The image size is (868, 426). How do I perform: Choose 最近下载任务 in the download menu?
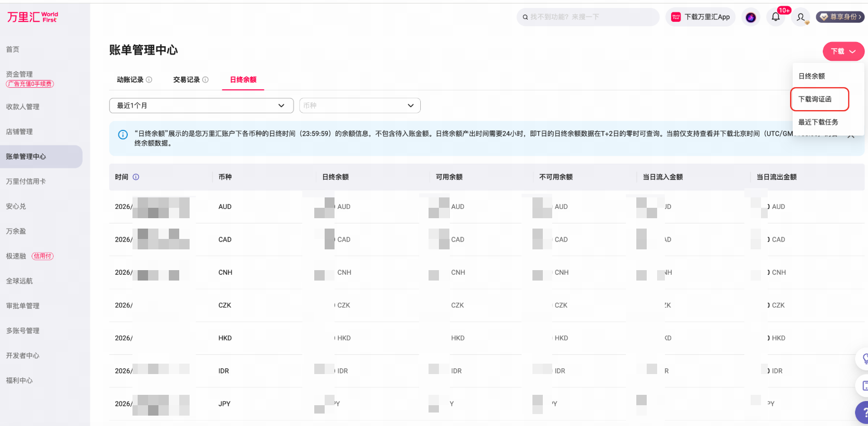click(818, 122)
